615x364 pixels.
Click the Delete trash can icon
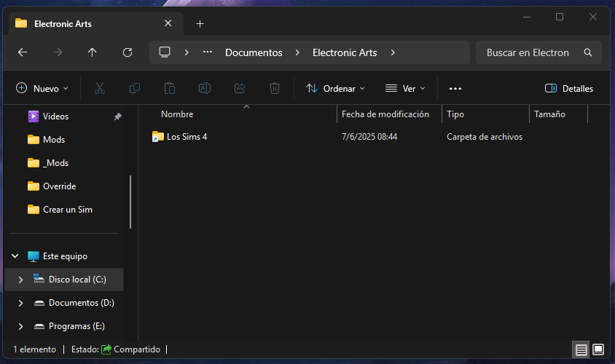tap(275, 88)
